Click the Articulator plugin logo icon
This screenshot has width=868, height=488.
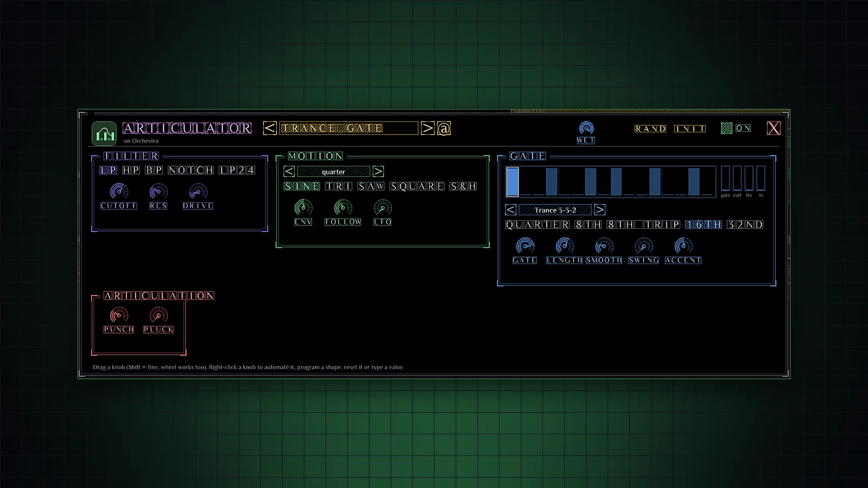[104, 133]
